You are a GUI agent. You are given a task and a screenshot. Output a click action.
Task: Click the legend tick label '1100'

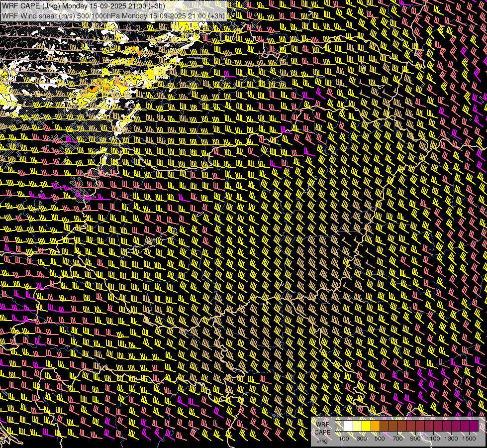click(433, 439)
